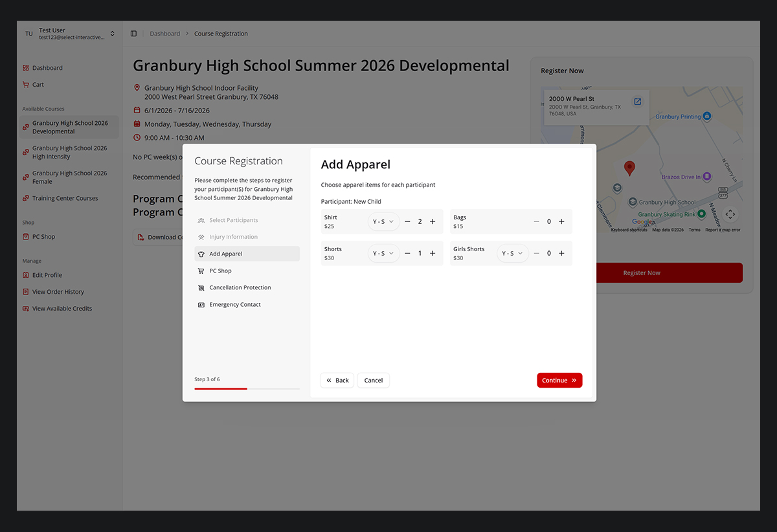777x532 pixels.
Task: Decrease the Shirt quantity with minus
Action: 407,221
